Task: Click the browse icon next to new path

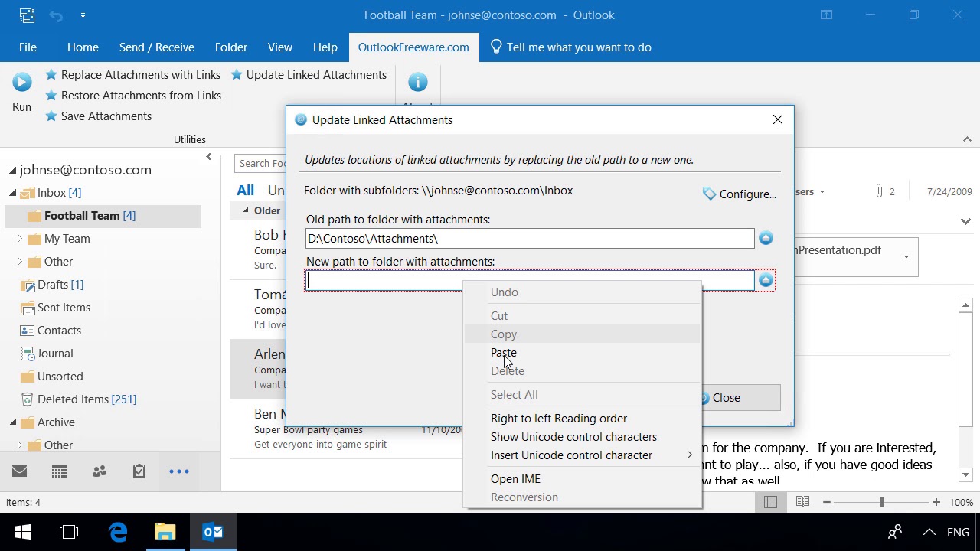Action: 766,281
